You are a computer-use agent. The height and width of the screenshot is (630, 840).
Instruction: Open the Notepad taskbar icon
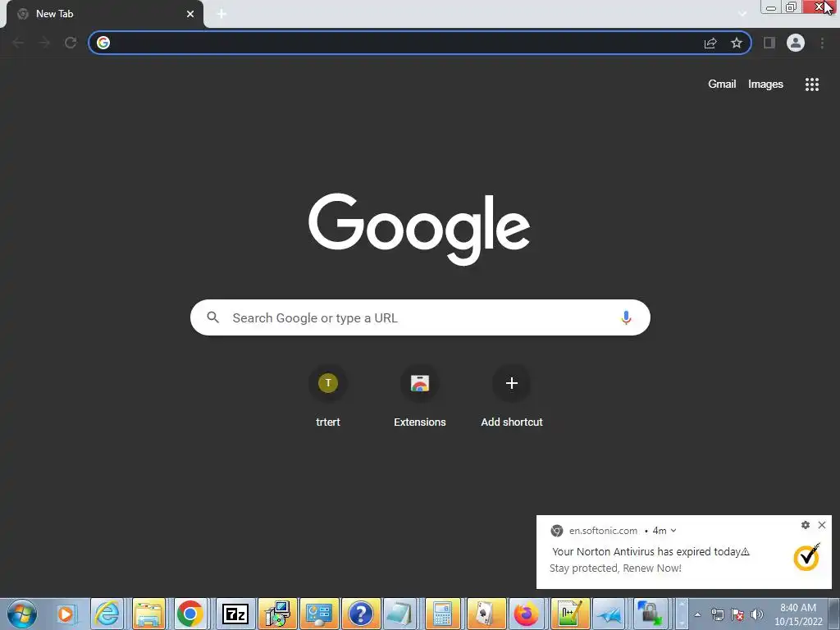click(x=400, y=614)
